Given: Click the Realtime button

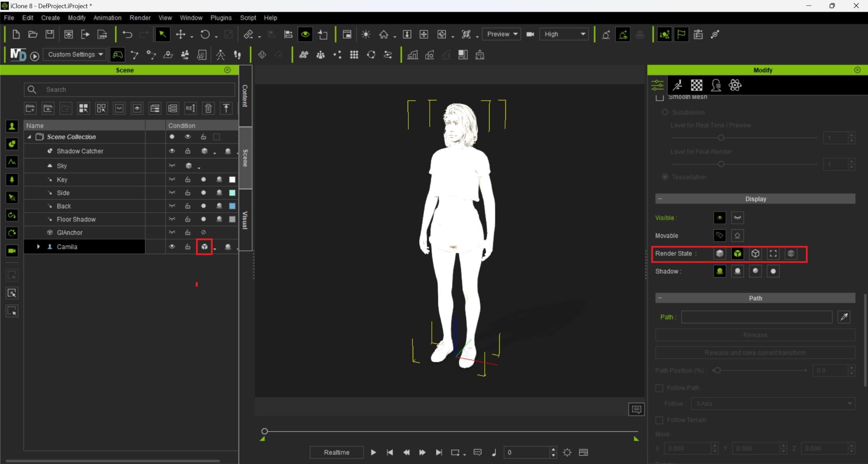Looking at the screenshot, I should coord(336,452).
